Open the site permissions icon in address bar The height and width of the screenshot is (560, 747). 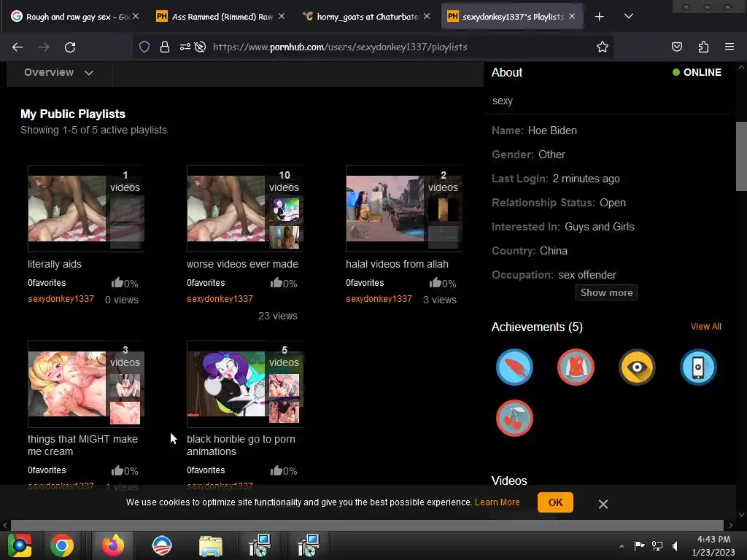[x=185, y=47]
